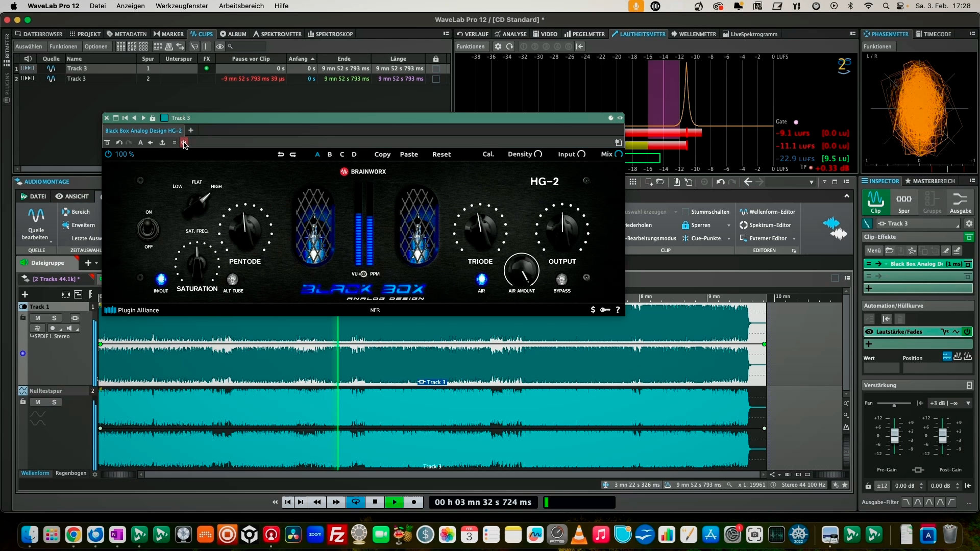The image size is (980, 551).
Task: Click the back navigation arrow in montage toolbar
Action: click(748, 182)
